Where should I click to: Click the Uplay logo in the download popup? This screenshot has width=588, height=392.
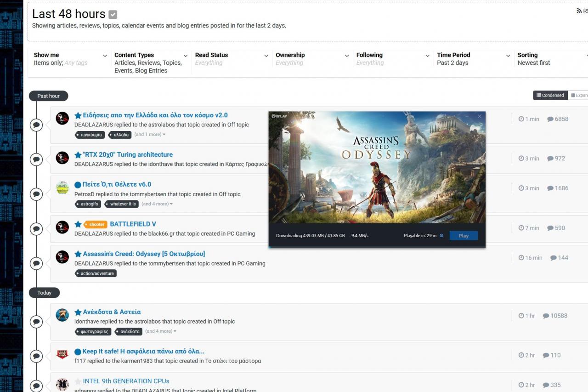[x=279, y=116]
